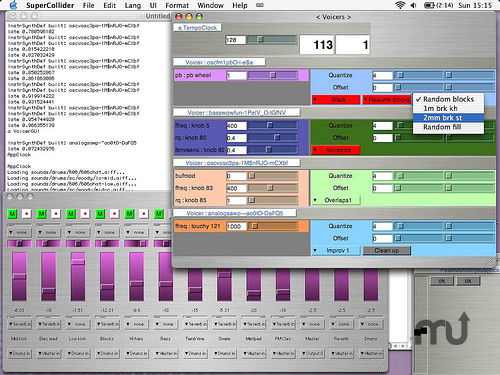
Task: Mute the Blocks mixer channel
Action: pyautogui.click(x=100, y=214)
